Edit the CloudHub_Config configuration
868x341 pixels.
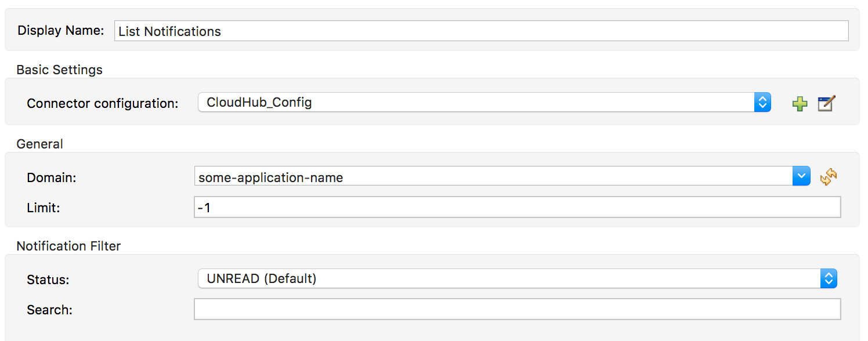[826, 103]
